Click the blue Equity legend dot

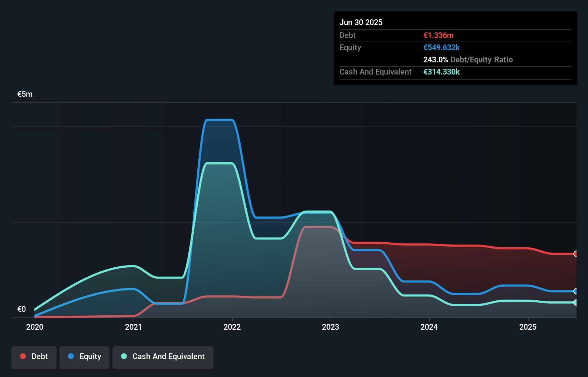(71, 357)
